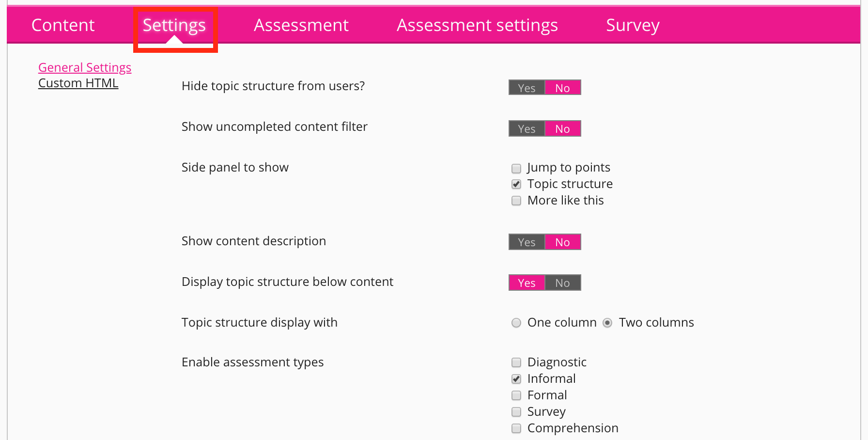The height and width of the screenshot is (440, 868).
Task: Uncheck the Informal assessment type
Action: click(516, 379)
